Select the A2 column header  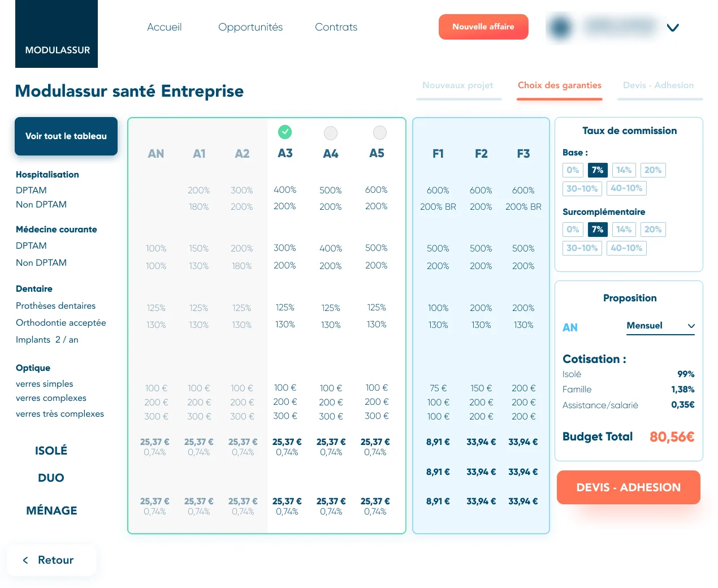tap(242, 154)
